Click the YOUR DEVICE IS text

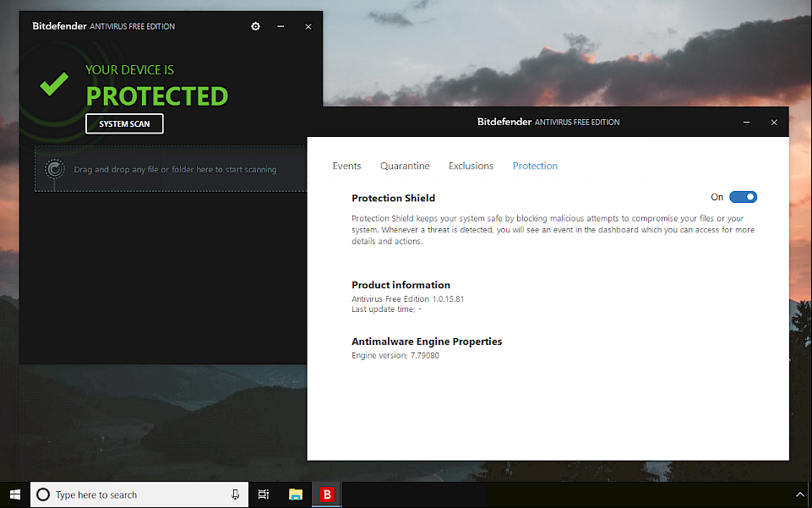pyautogui.click(x=129, y=70)
